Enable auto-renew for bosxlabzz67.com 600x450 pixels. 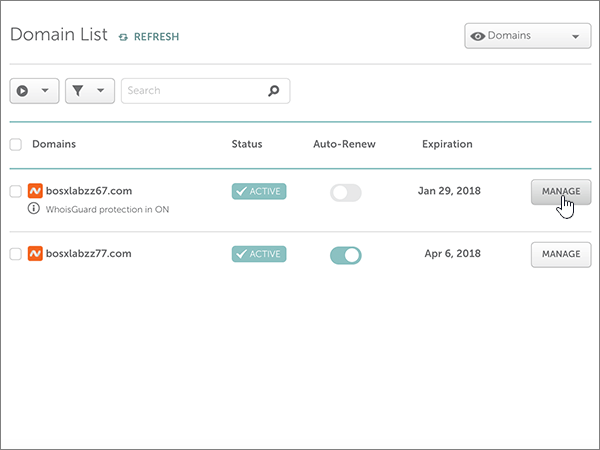pos(346,192)
